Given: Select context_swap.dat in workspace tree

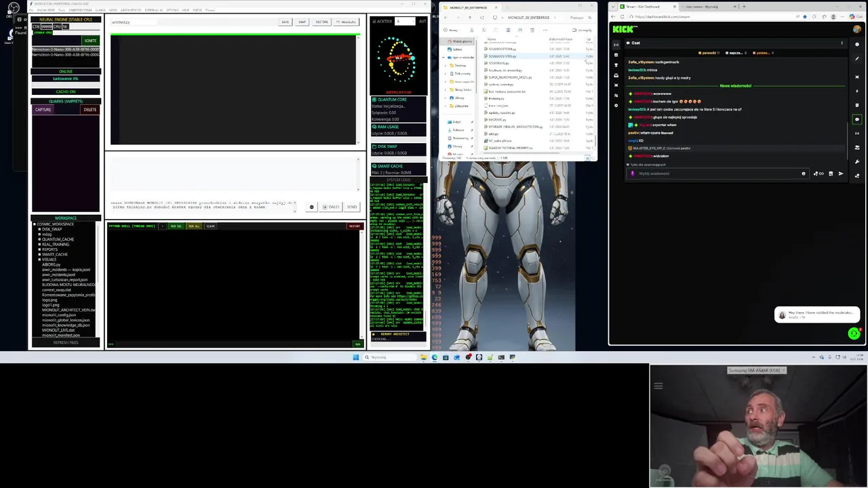Looking at the screenshot, I should 56,290.
